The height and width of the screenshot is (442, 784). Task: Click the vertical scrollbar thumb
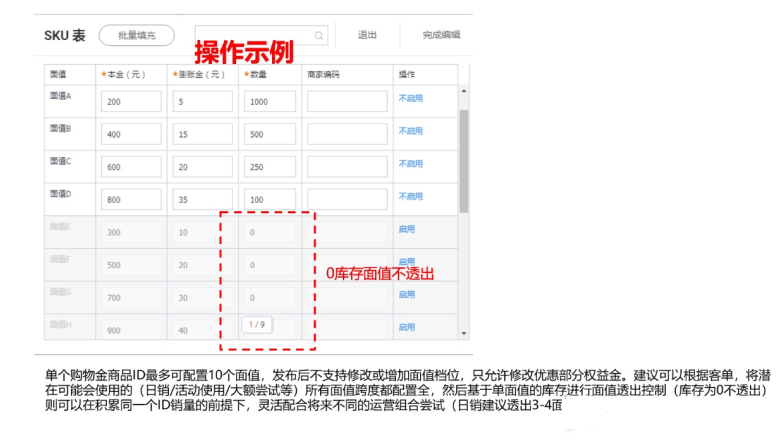click(464, 161)
